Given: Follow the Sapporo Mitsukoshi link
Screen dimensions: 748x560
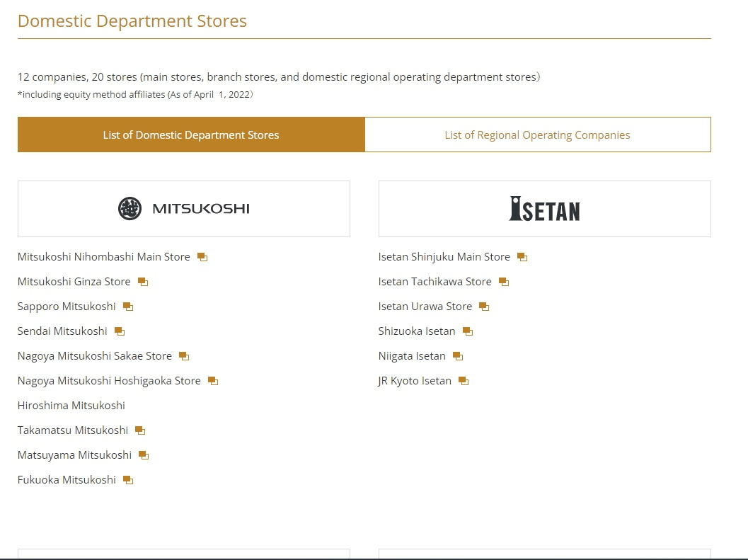Looking at the screenshot, I should tap(67, 307).
